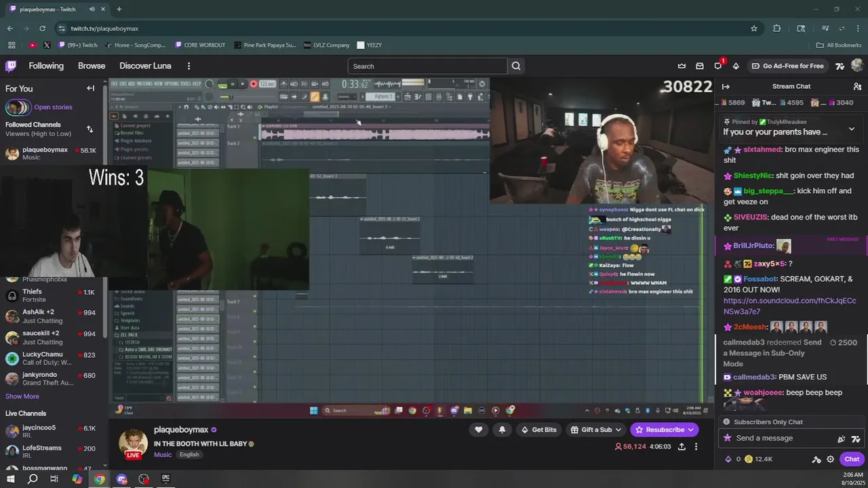The image size is (868, 488).
Task: Open moderator sword tools icon
Action: (x=816, y=459)
